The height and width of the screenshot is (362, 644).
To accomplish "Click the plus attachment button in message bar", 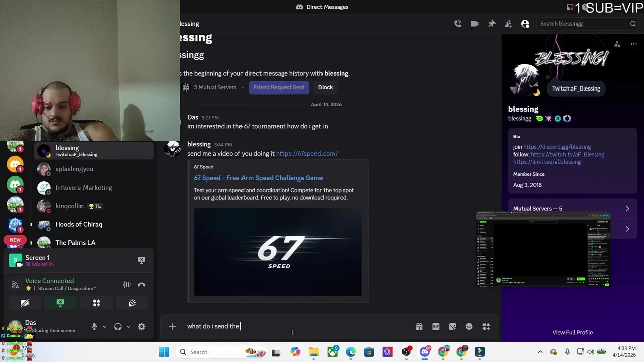I will tap(172, 327).
